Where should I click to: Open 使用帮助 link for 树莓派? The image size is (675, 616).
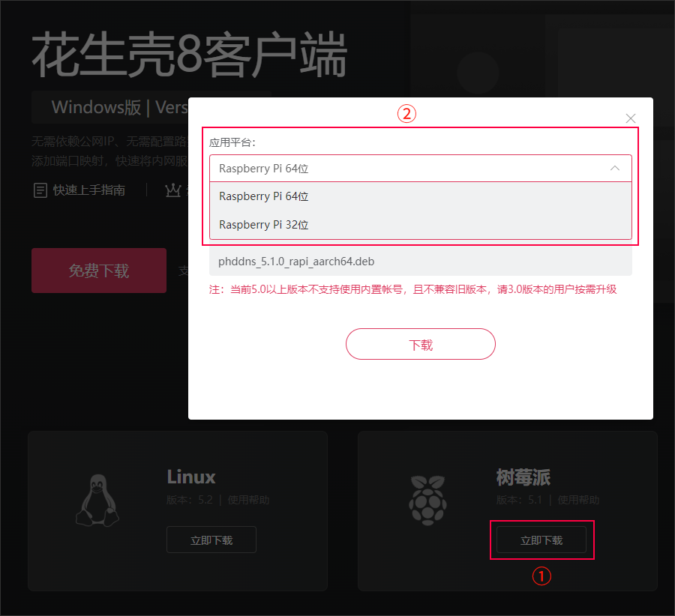pos(578,500)
